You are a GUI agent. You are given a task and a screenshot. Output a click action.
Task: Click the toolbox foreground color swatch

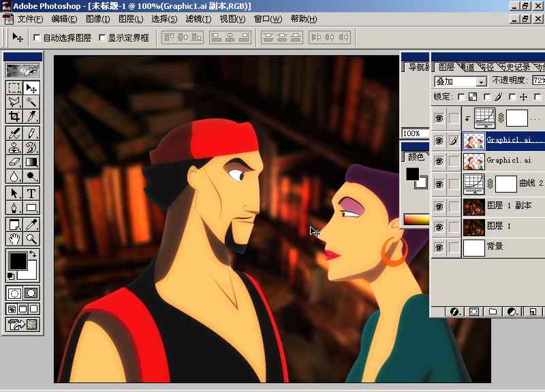coord(18,261)
